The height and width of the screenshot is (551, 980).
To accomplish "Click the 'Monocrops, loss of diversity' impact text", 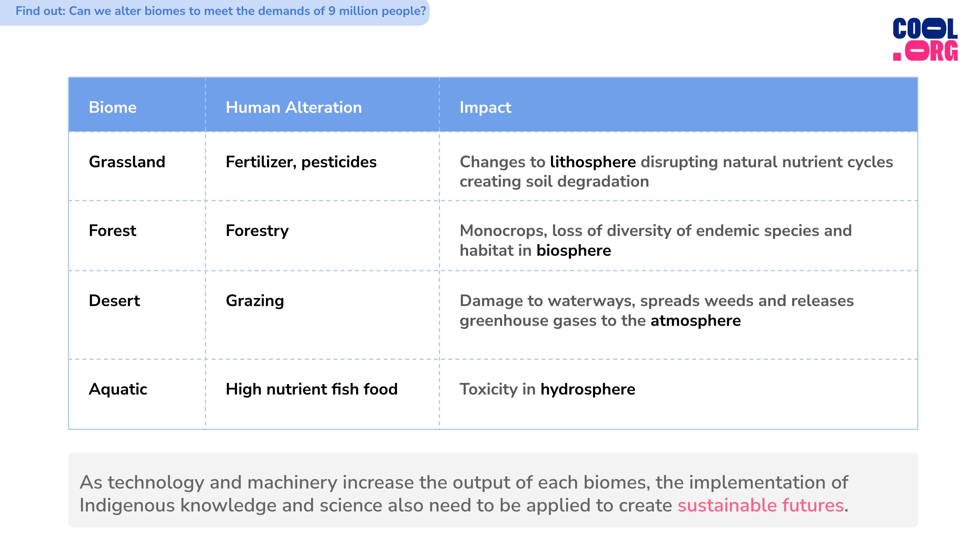I will 655,240.
